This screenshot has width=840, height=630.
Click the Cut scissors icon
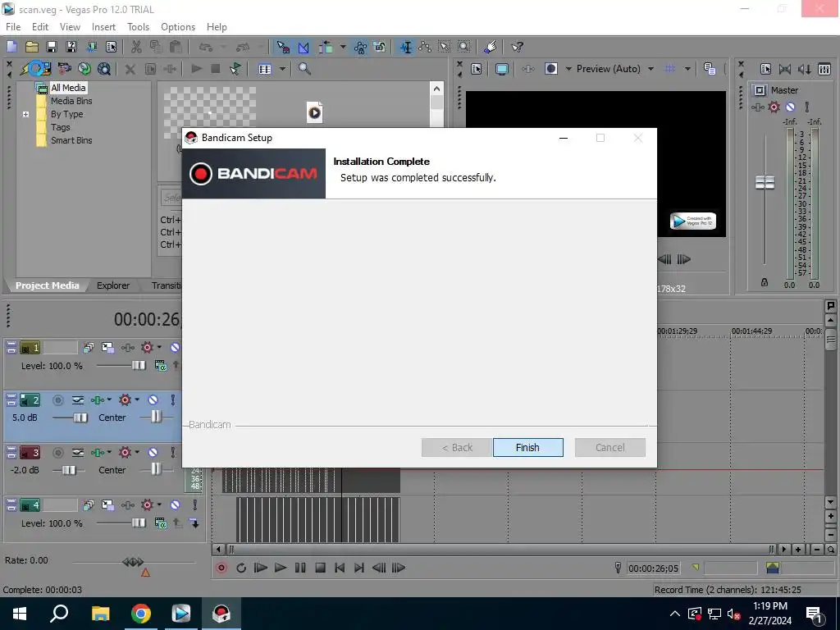pos(136,47)
